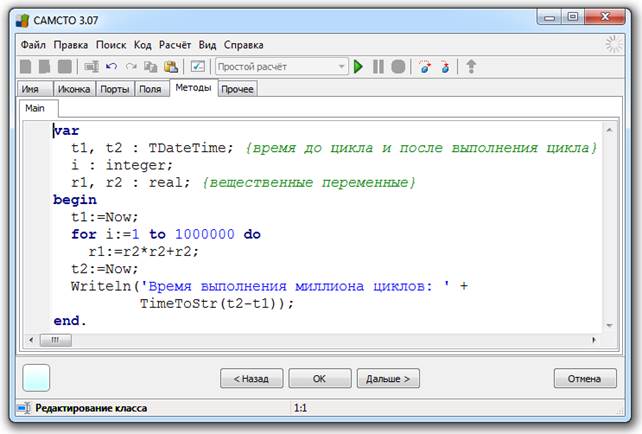642x434 pixels.
Task: Click the horizontal scrollbar thumb
Action: coord(56,340)
